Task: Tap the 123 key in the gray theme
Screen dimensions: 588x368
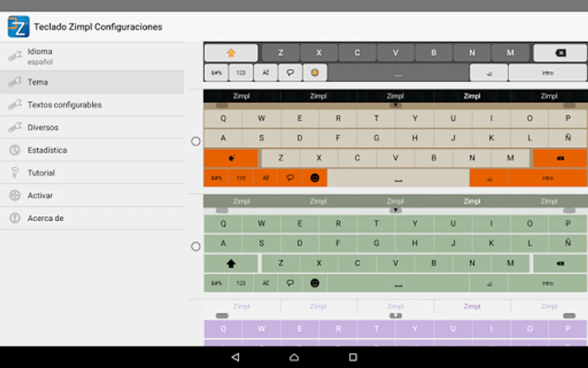Action: coord(241,72)
